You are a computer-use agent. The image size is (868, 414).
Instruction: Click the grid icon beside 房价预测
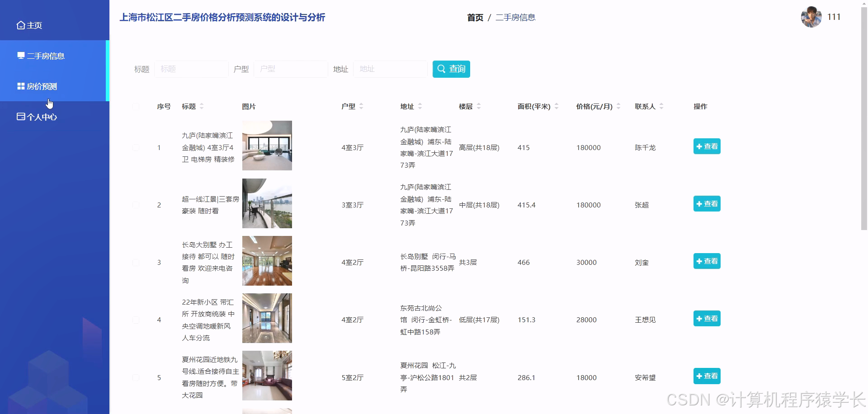click(x=20, y=86)
